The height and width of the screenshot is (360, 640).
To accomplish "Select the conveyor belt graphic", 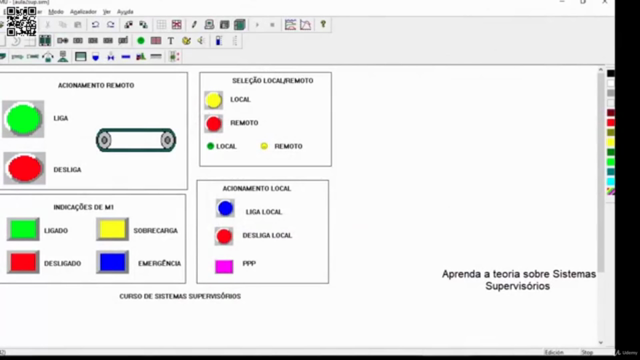I will 136,140.
